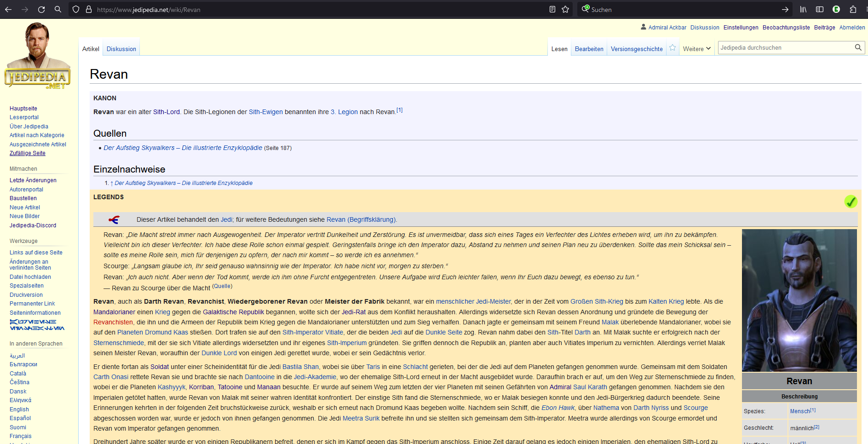Click reference [1] after nach Revan
The image size is (868, 444).
399,110
